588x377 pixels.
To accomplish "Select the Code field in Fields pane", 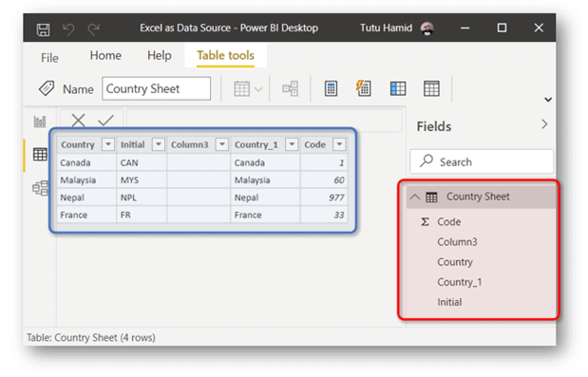I will [449, 222].
